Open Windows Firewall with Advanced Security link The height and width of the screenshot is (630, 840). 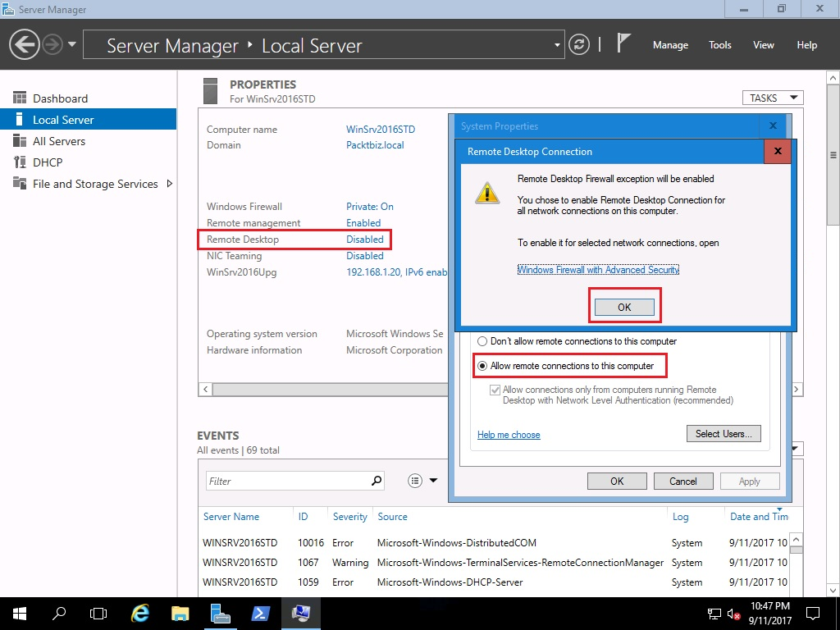598,270
